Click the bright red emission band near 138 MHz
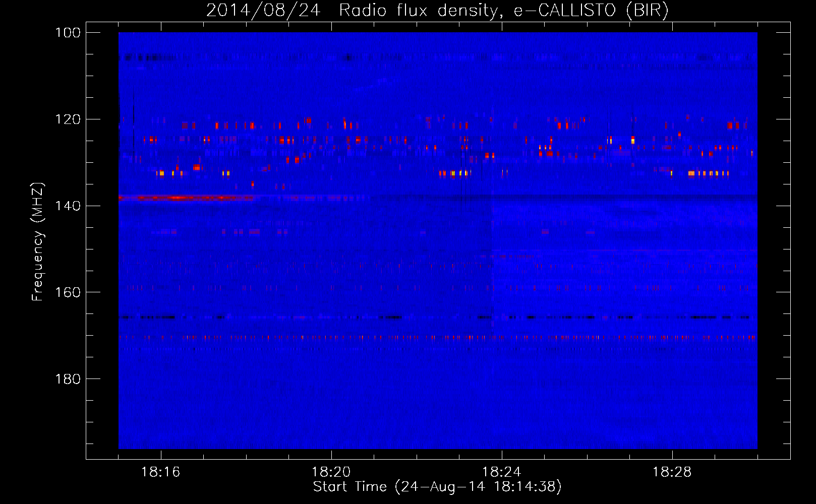This screenshot has width=816, height=504. (187, 198)
